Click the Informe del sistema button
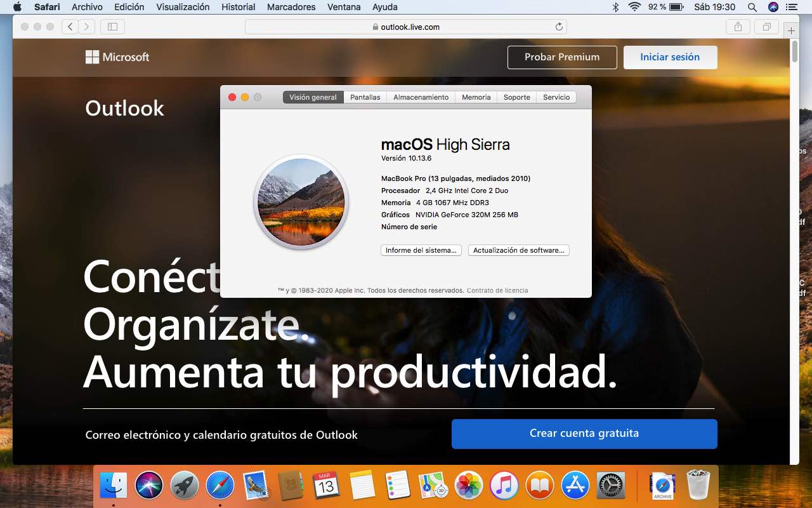 pos(421,250)
